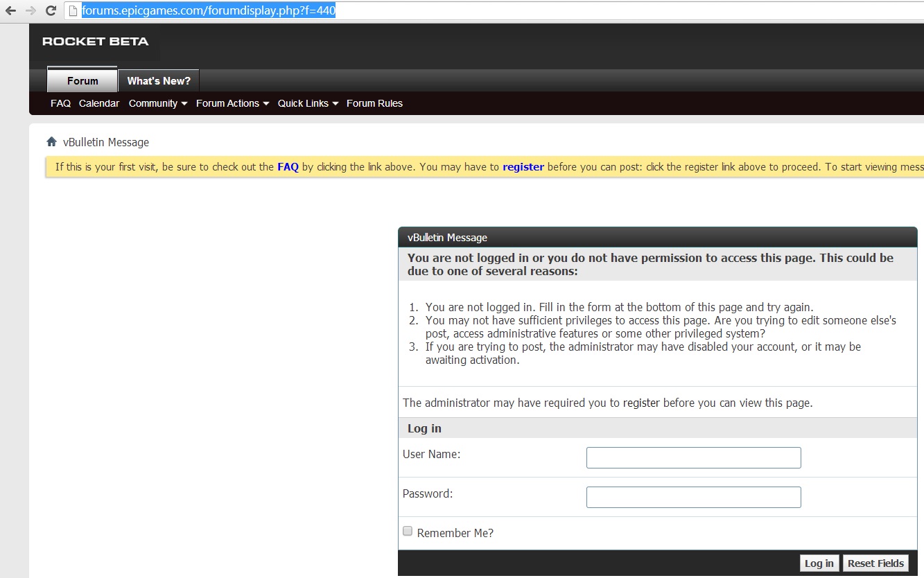Viewport: 924px width, 578px height.
Task: Open Forum Rules in navigation bar
Action: (374, 103)
